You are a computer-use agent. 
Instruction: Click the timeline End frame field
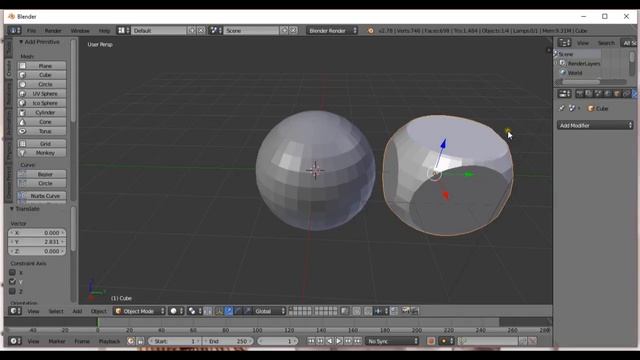pyautogui.click(x=229, y=341)
